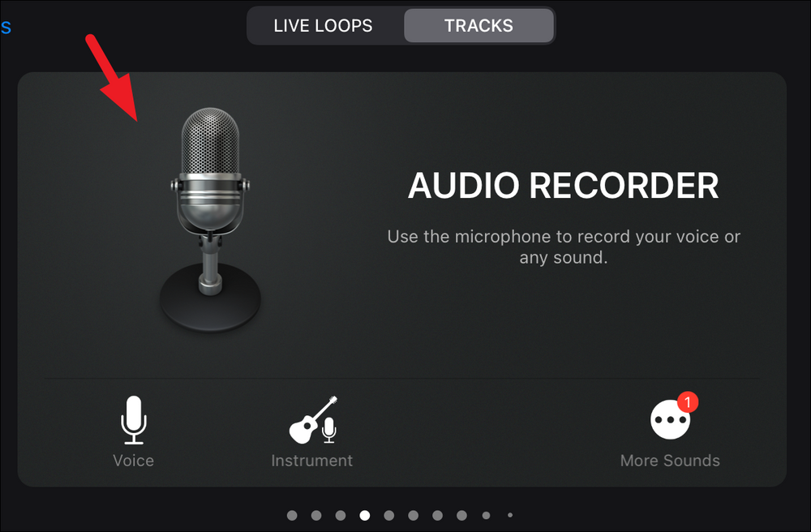The width and height of the screenshot is (811, 532).
Task: Tap the highlighted white page dot
Action: click(x=364, y=514)
